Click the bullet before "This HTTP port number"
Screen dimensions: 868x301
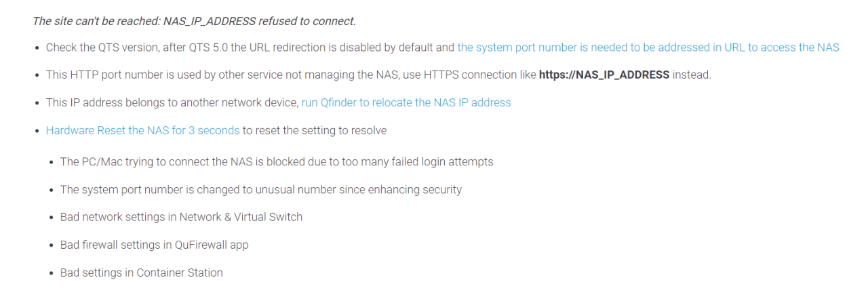click(36, 75)
